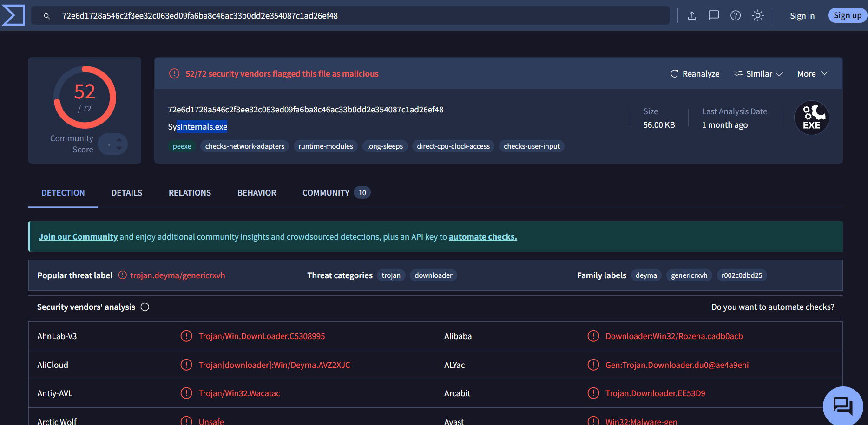Select the downloader threat category chip
Screen dimensions: 868x425
434,275
